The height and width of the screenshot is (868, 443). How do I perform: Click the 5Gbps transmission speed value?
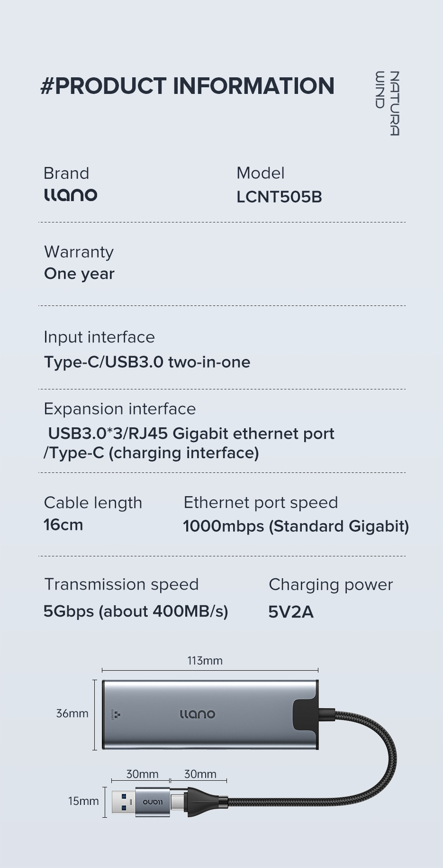pyautogui.click(x=136, y=611)
